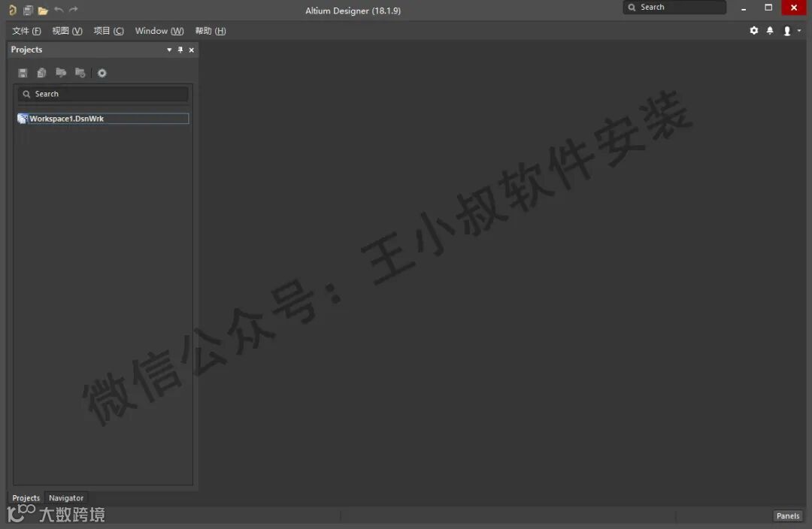
Task: Click the fourth icon in Projects toolbar
Action: (x=80, y=72)
